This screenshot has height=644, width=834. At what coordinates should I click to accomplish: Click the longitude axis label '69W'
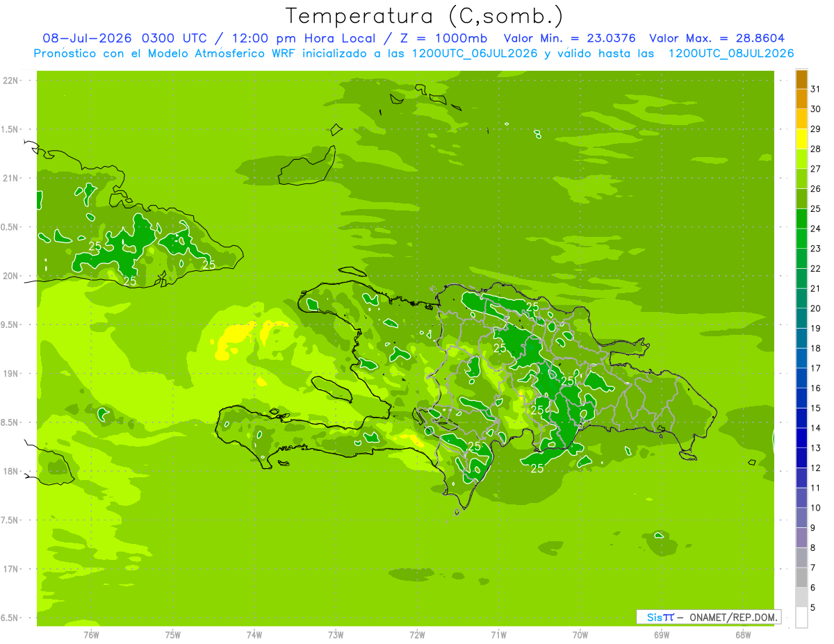[662, 634]
